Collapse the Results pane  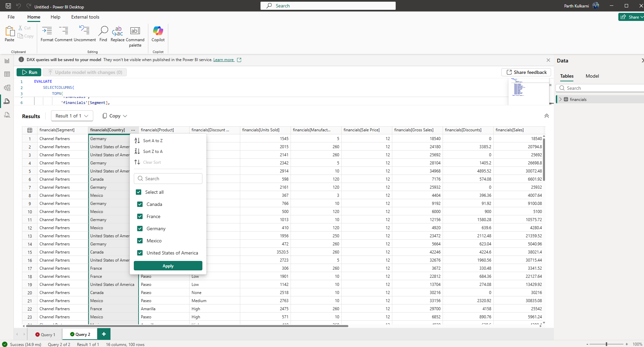point(547,116)
